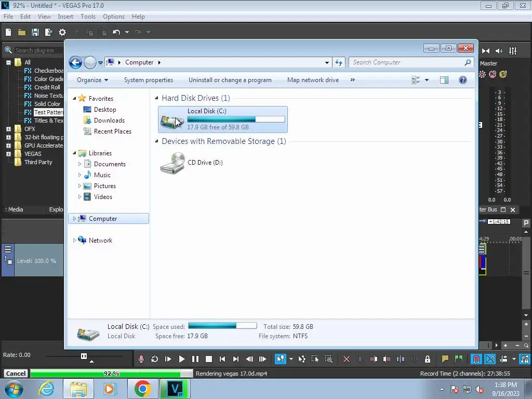The image size is (532, 399).
Task: Toggle Loop Playback in transport bar
Action: [x=154, y=359]
